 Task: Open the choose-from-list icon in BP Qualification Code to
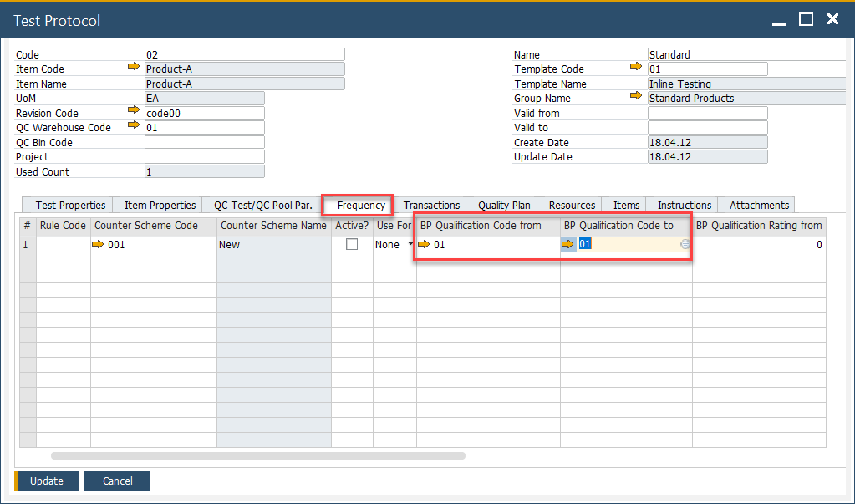tap(685, 244)
